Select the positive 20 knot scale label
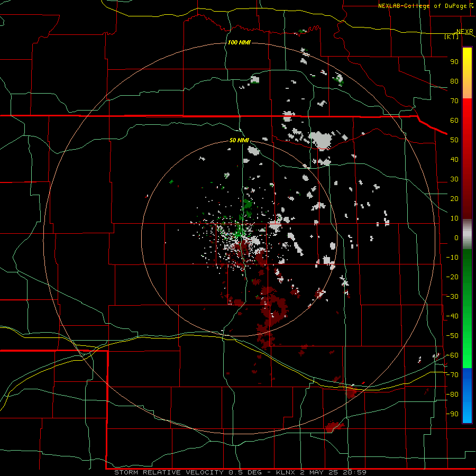Image resolution: width=476 pixels, height=476 pixels. [454, 199]
